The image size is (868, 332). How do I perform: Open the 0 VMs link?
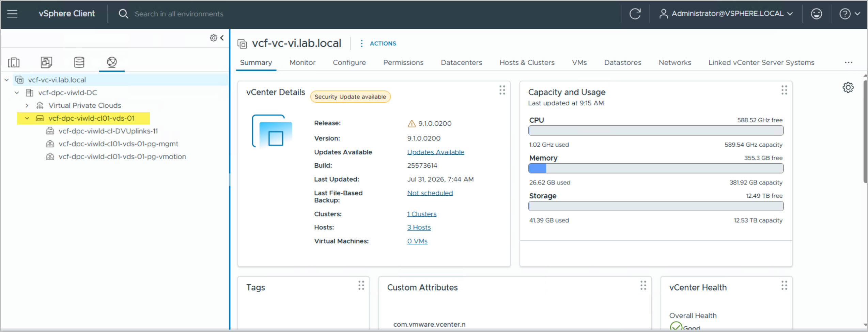coord(417,241)
